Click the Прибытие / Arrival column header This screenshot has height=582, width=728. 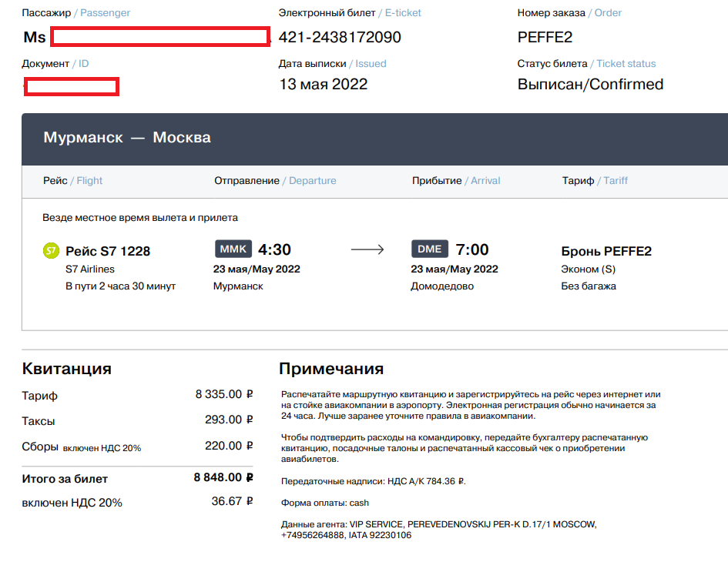click(456, 181)
